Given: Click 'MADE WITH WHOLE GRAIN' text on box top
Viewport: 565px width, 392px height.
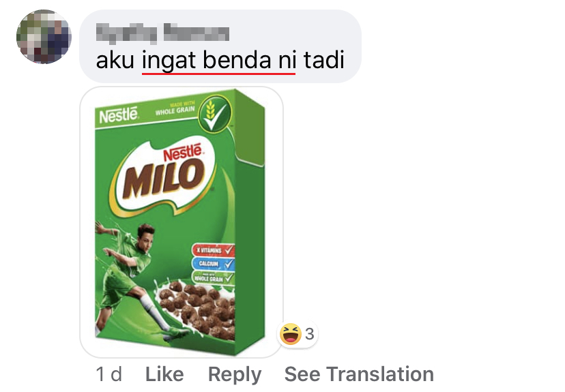Looking at the screenshot, I should 175,108.
